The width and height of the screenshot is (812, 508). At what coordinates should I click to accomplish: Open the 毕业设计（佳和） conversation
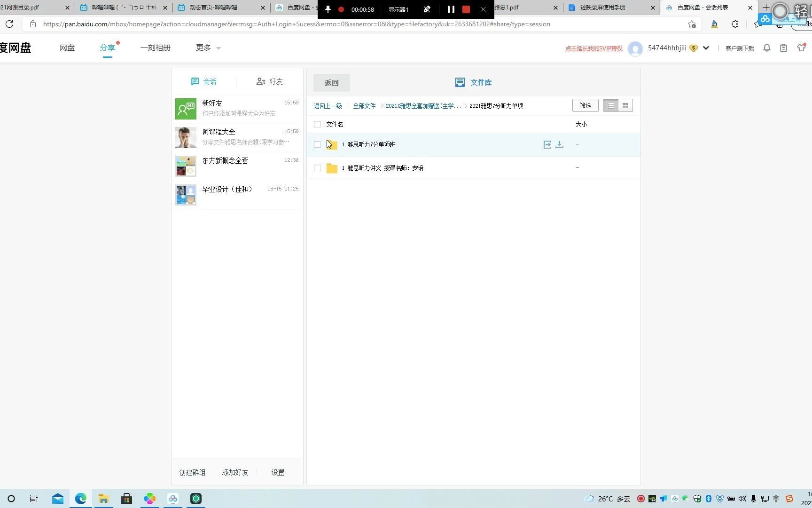(237, 195)
